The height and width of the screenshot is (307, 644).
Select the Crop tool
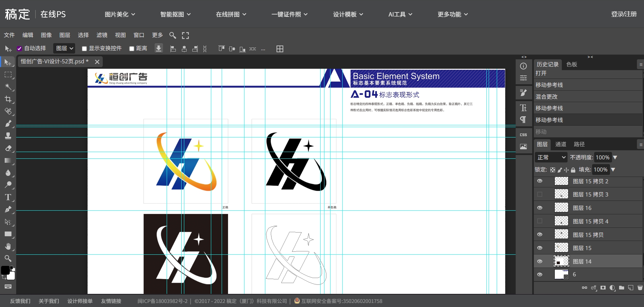[x=8, y=99]
